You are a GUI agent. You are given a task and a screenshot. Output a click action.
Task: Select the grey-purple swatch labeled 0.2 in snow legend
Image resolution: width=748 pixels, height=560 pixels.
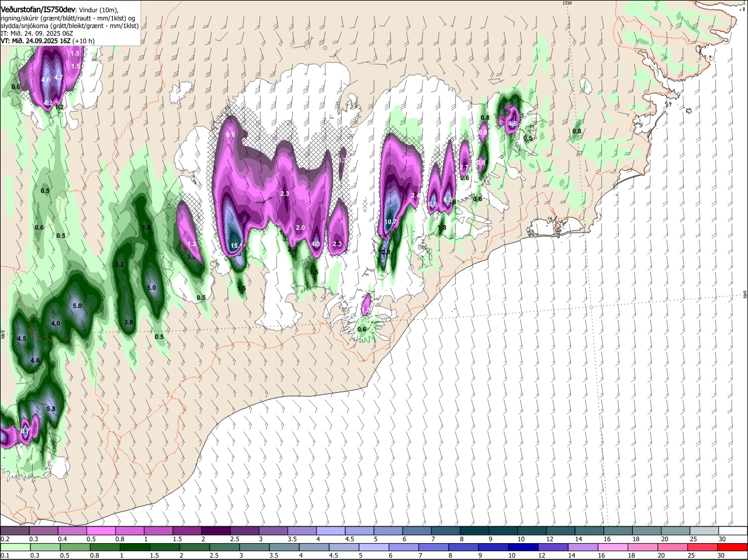click(x=15, y=531)
